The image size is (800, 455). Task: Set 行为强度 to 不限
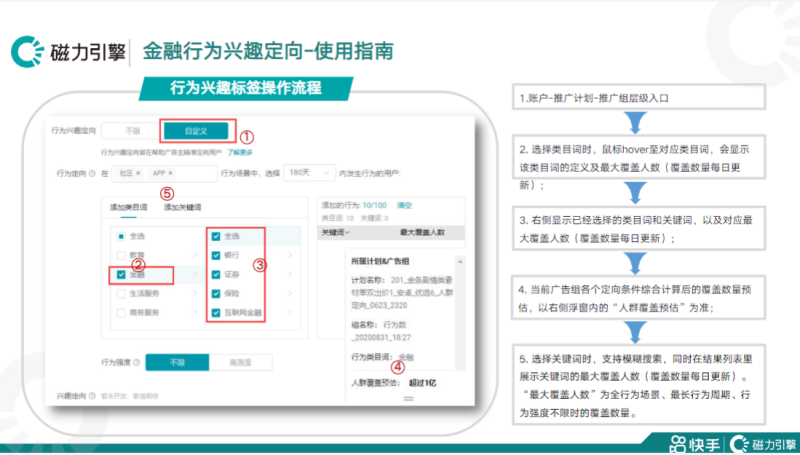tap(177, 362)
